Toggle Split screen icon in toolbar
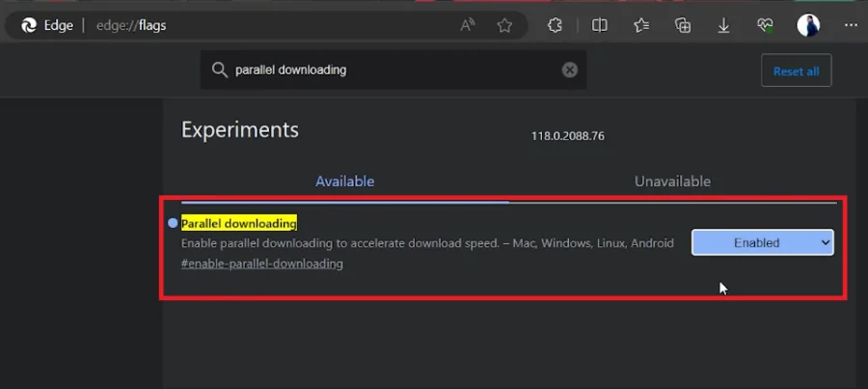Image resolution: width=868 pixels, height=389 pixels. click(x=600, y=25)
